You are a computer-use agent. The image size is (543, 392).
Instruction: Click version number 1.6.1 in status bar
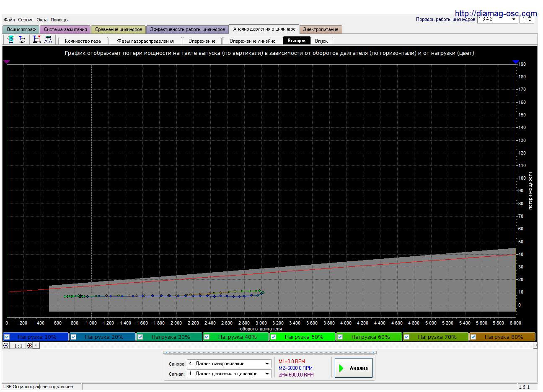point(524,387)
